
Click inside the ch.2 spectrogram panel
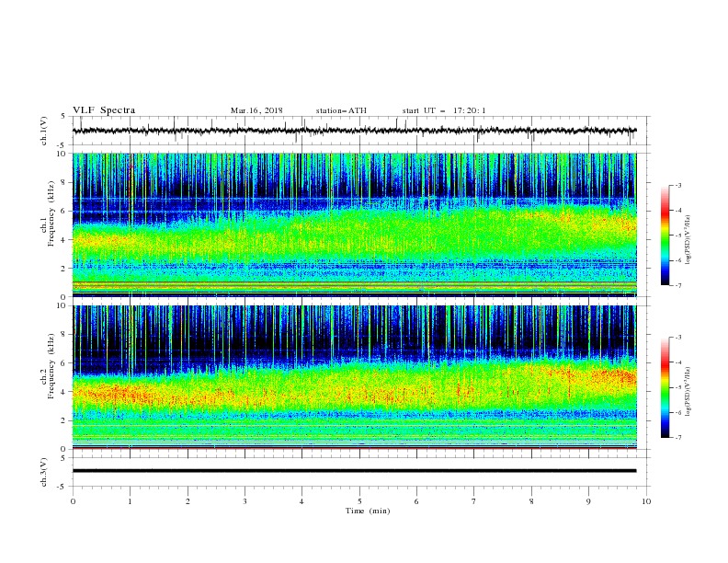(x=354, y=377)
